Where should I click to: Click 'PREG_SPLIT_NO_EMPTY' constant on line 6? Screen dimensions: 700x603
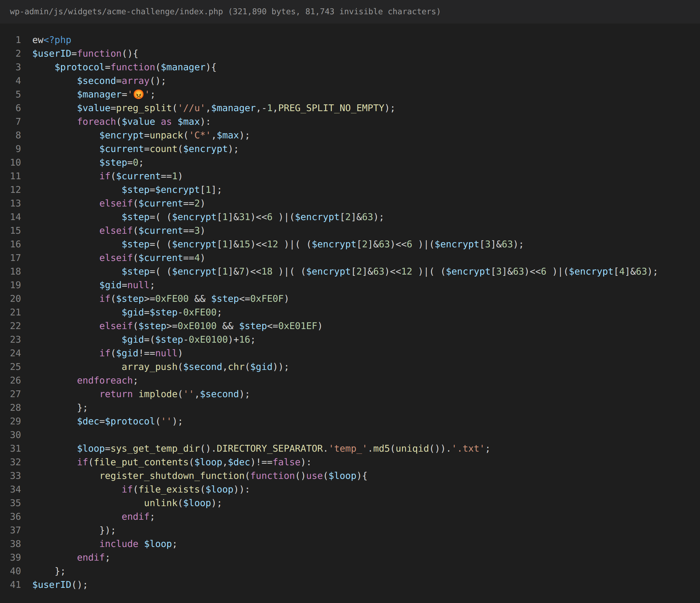(x=331, y=108)
